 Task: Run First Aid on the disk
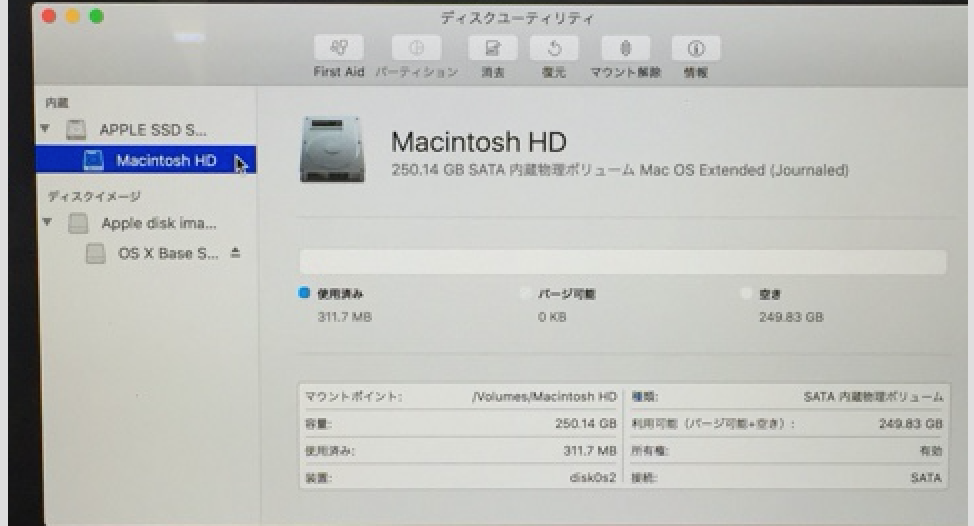[339, 48]
